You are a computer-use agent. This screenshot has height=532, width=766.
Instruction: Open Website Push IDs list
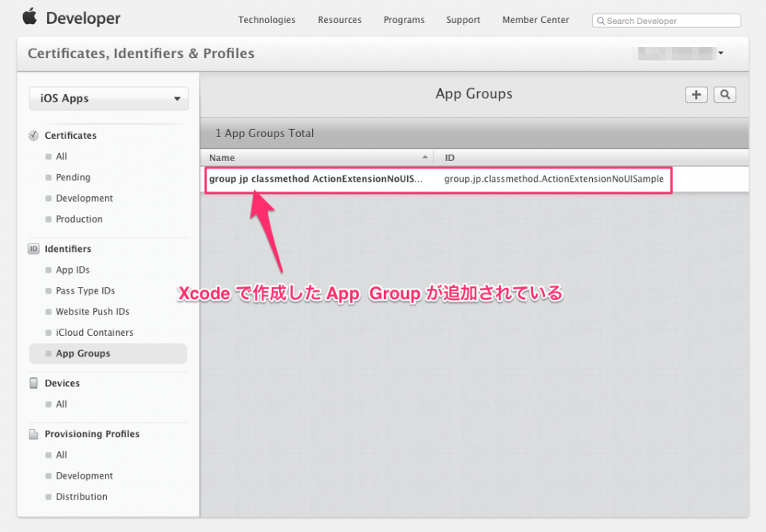(93, 312)
